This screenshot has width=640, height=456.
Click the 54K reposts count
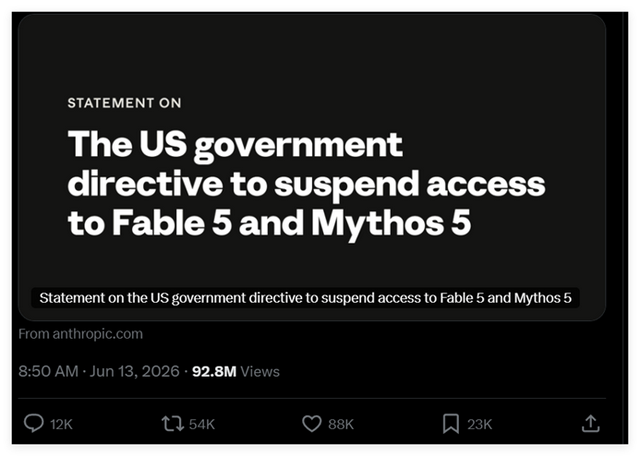click(202, 425)
